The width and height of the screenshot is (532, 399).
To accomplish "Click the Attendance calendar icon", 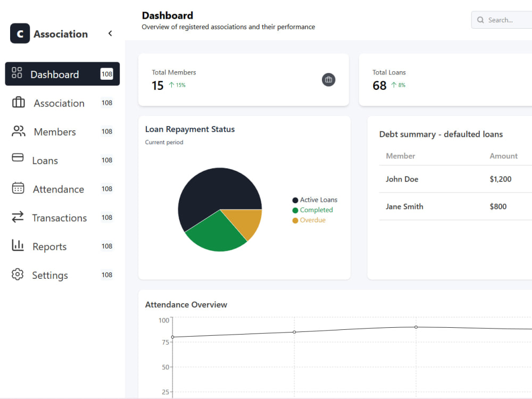I will click(x=18, y=188).
